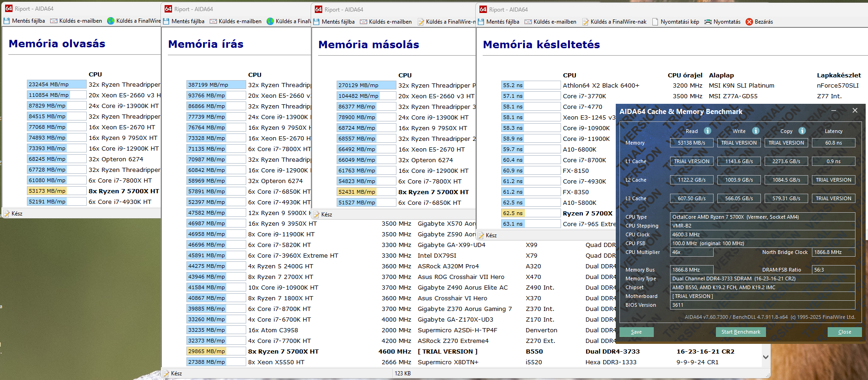Click the AIDA64 logo of the Memória írás window

pos(168,9)
